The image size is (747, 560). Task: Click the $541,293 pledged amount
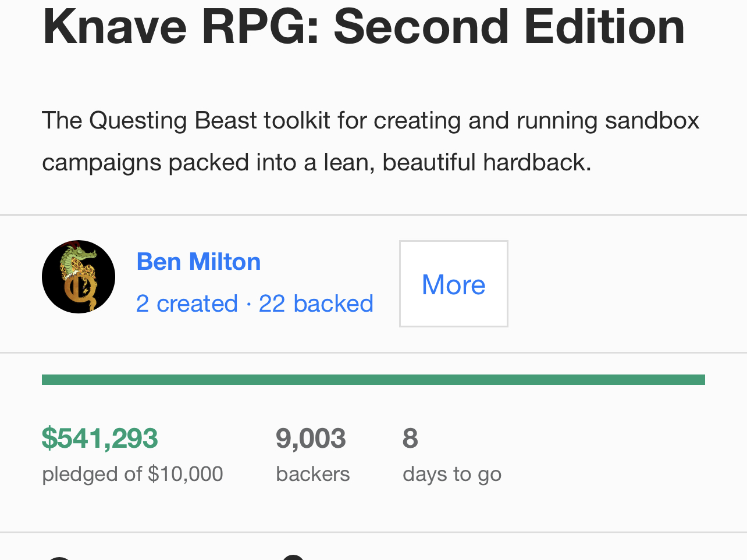point(99,438)
